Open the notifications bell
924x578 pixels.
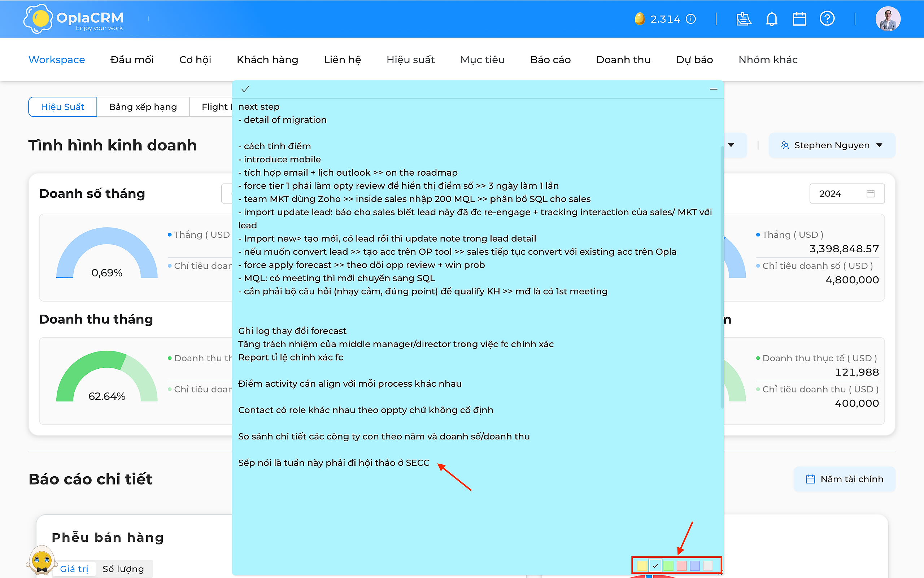(x=771, y=19)
